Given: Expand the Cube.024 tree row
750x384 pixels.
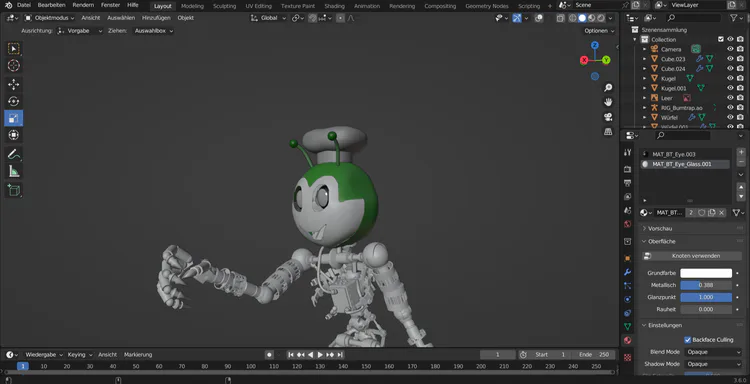Looking at the screenshot, I should coord(644,68).
